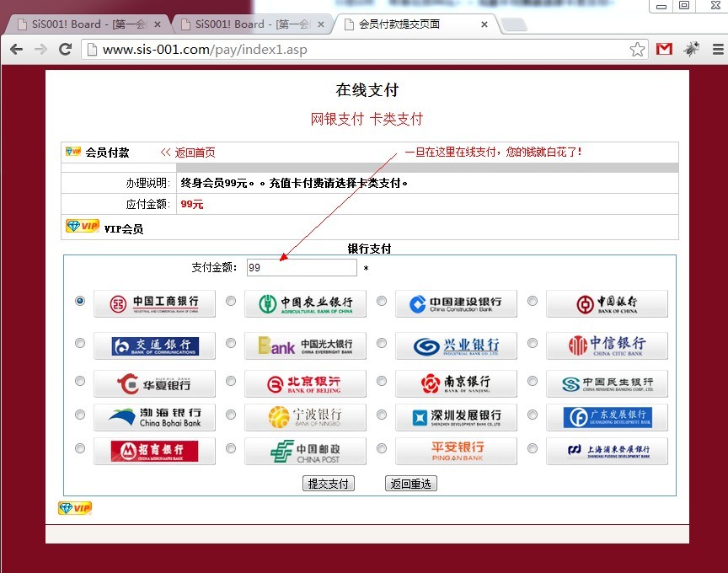Open a new tab with the new-tab button
Viewport: 728px width, 573px height.
click(515, 24)
